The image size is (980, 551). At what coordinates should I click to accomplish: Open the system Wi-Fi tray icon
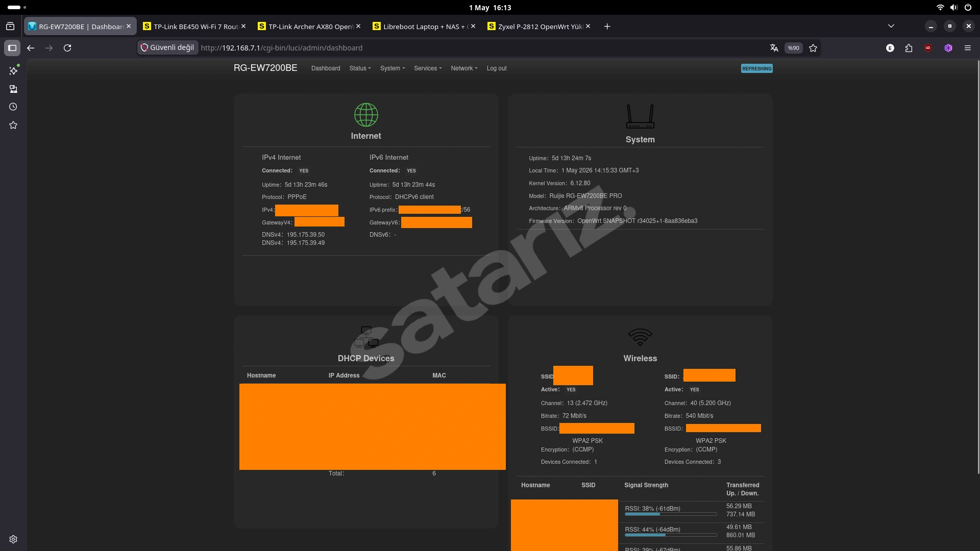[x=940, y=8]
